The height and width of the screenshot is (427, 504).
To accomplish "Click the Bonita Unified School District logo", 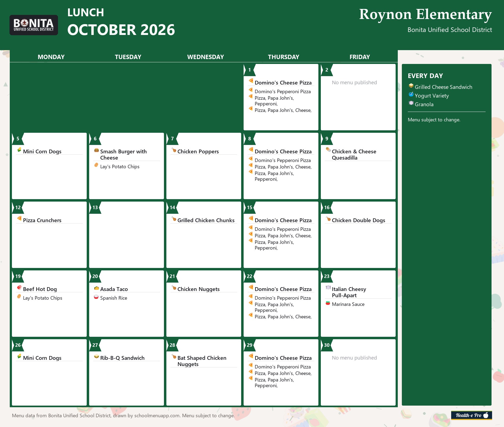I will [34, 25].
